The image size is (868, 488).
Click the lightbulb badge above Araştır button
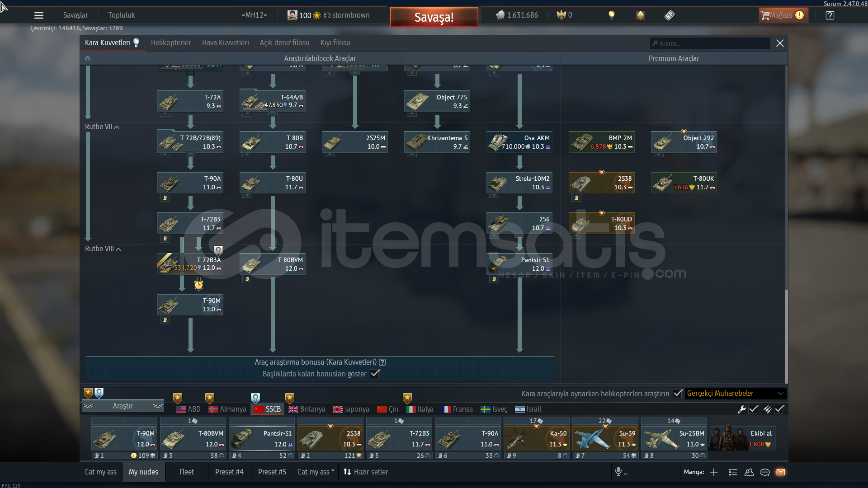click(x=99, y=393)
